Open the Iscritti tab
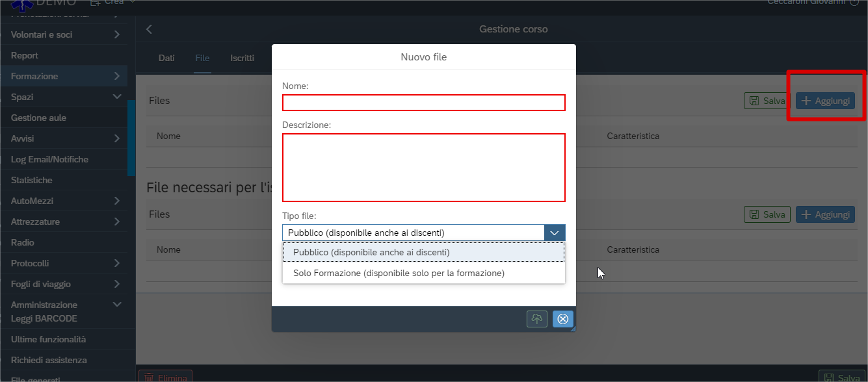The image size is (868, 382). (242, 58)
